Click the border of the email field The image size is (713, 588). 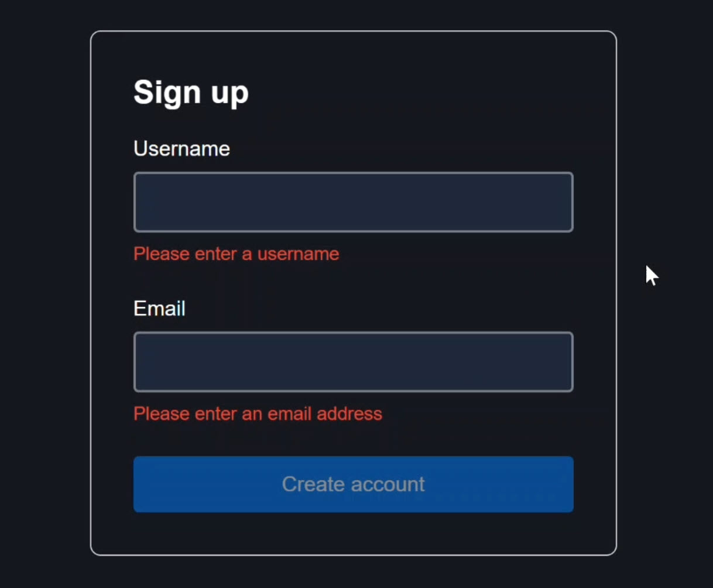click(x=353, y=333)
